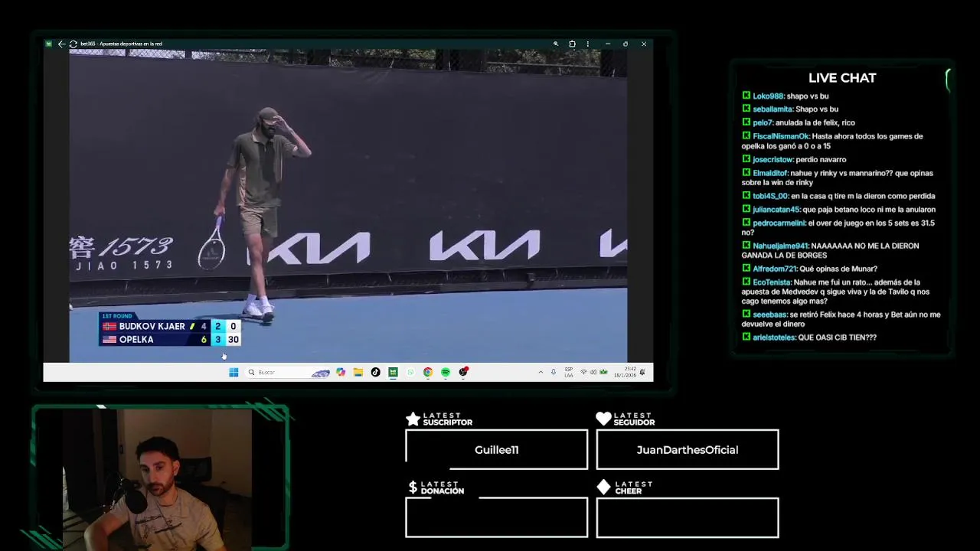Click the OPELKA name on scoreboard

point(136,340)
